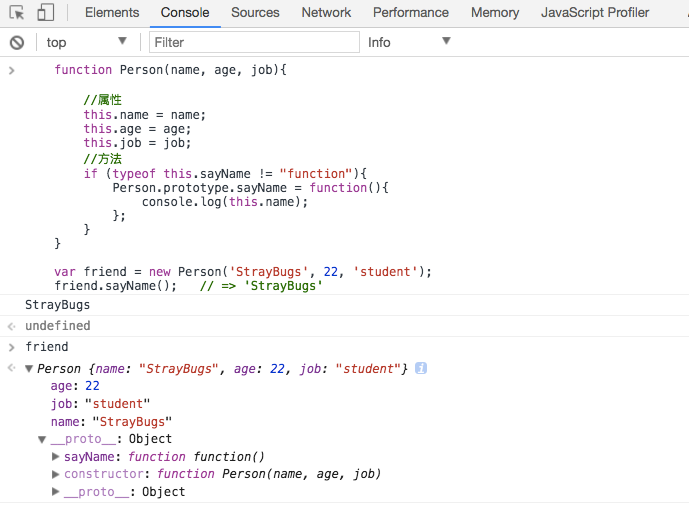689x505 pixels.
Task: Click the 'function Person(name, age, job){' line
Action: [x=170, y=70]
